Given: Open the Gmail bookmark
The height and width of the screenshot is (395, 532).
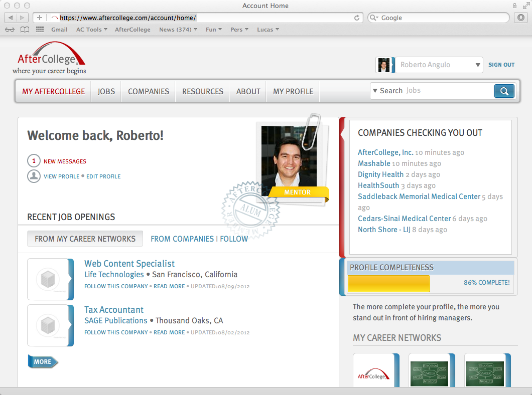Looking at the screenshot, I should point(59,30).
